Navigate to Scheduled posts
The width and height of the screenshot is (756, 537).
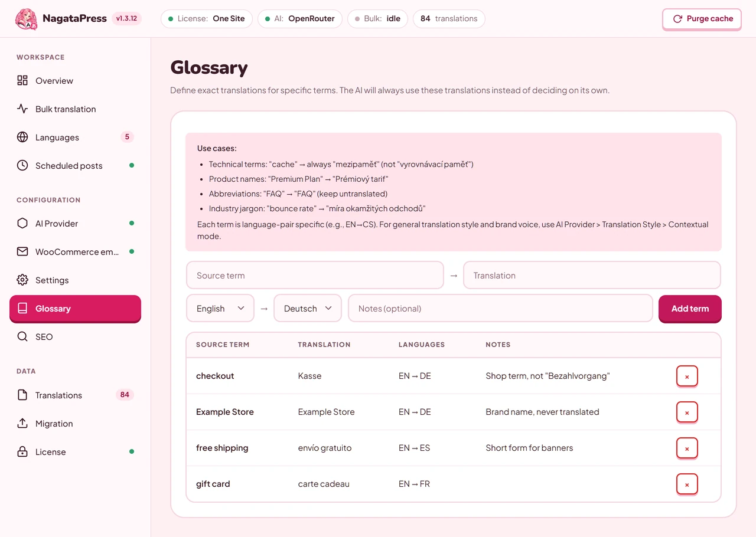pos(75,166)
